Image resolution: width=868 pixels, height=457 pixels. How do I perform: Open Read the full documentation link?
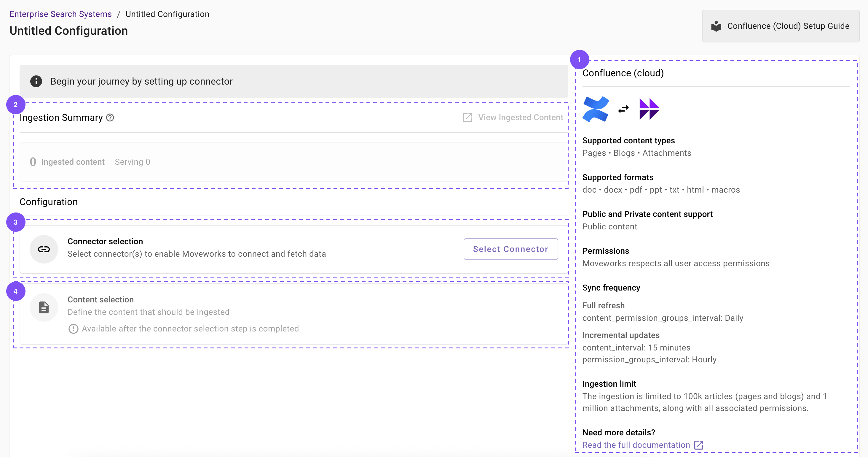(x=636, y=445)
